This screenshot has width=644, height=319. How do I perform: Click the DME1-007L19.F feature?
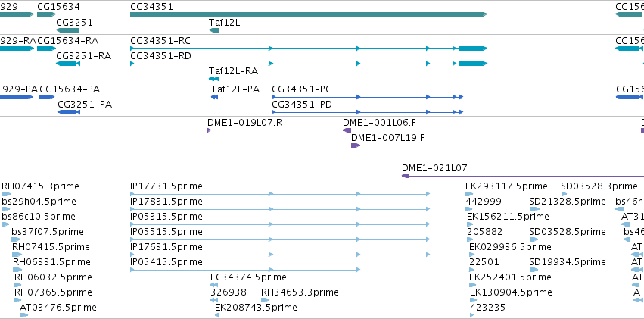[356, 145]
